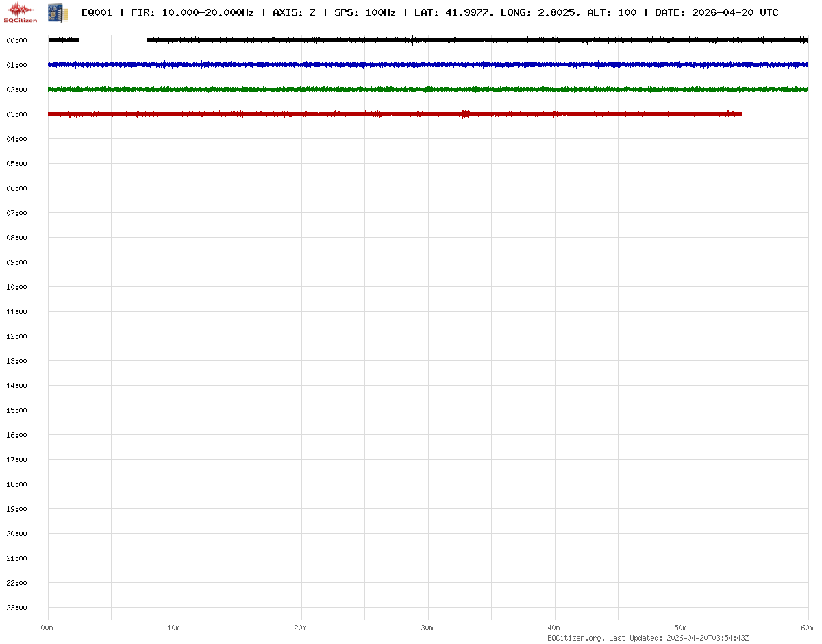This screenshot has width=822, height=644.
Task: Click the sensor board icon beside the logo
Action: click(x=58, y=12)
